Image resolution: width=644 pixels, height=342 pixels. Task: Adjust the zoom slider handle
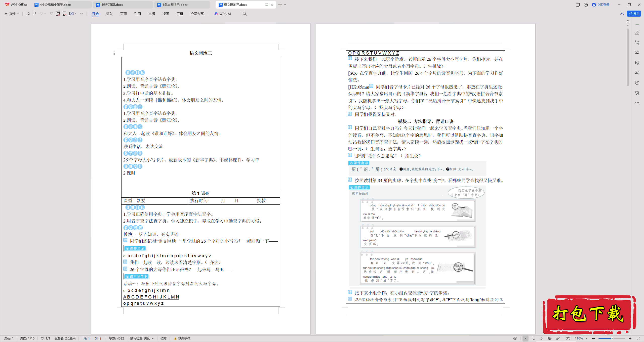coord(612,338)
